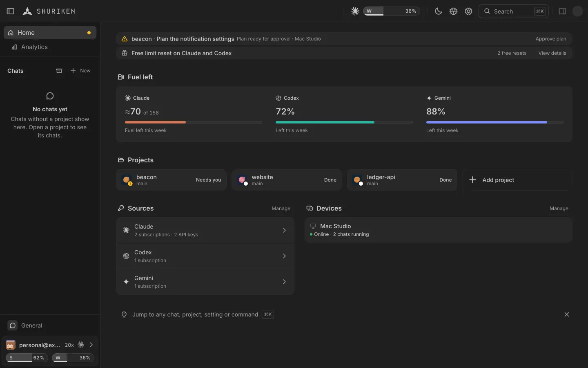The image size is (588, 368).
Task: Open settings via the gear icon
Action: (x=469, y=11)
